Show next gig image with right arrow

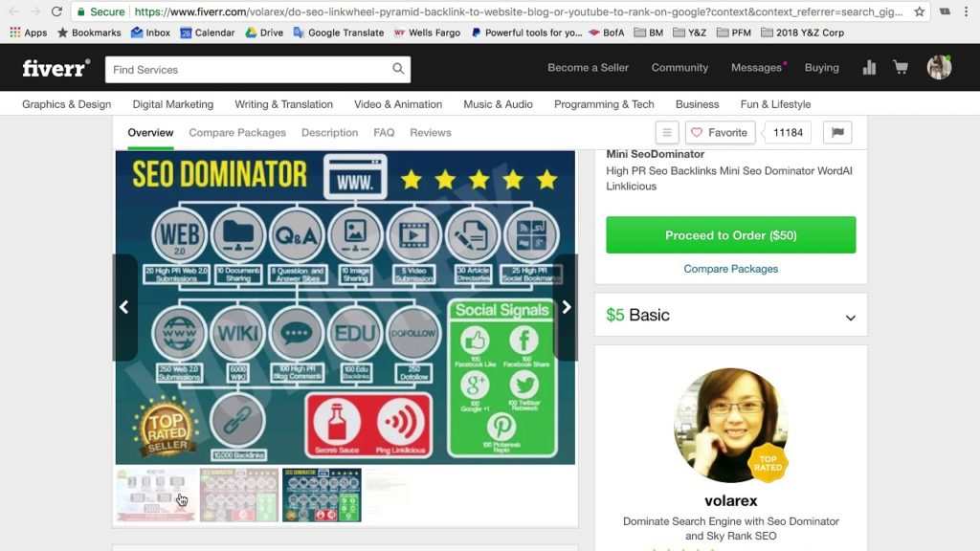[x=566, y=307]
